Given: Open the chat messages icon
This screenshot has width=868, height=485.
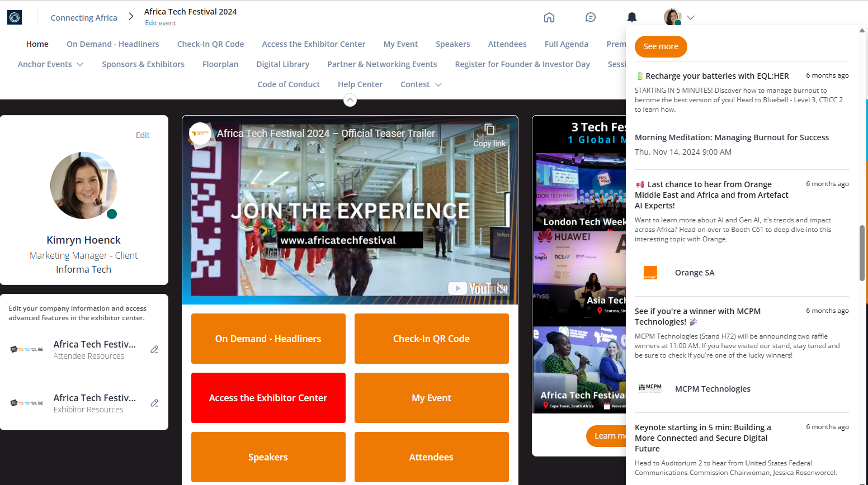Looking at the screenshot, I should (590, 17).
